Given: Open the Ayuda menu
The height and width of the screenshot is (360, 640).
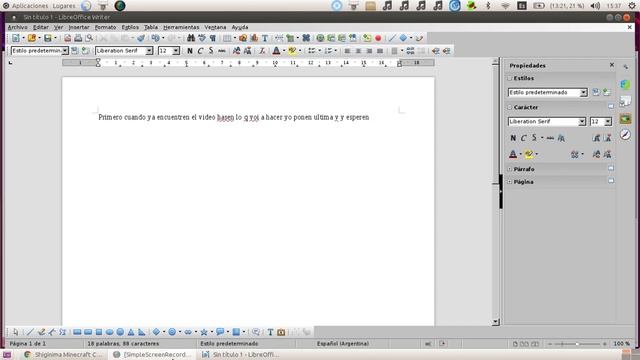Looking at the screenshot, I should click(240, 27).
